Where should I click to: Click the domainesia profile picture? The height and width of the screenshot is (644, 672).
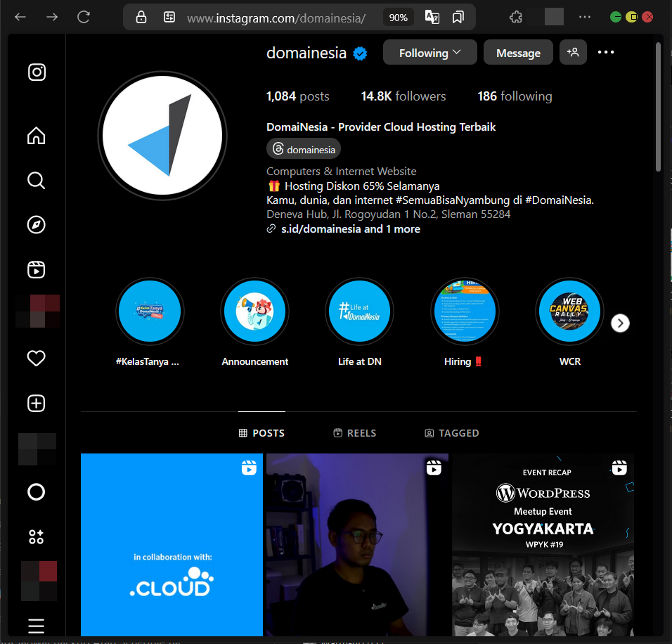(x=162, y=136)
